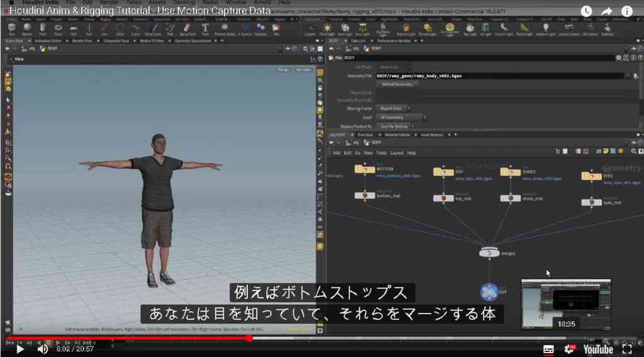Viewport: 644px width, 357px height.
Task: Click the Reload Geometry button
Action: point(397,84)
